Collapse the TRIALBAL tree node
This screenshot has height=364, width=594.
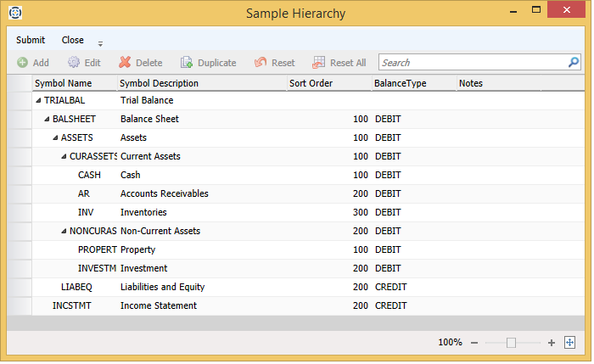38,101
